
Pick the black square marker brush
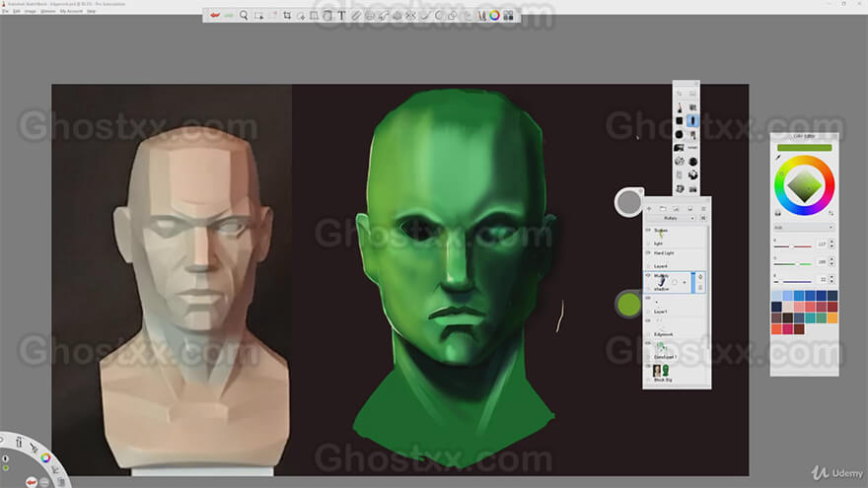point(680,120)
